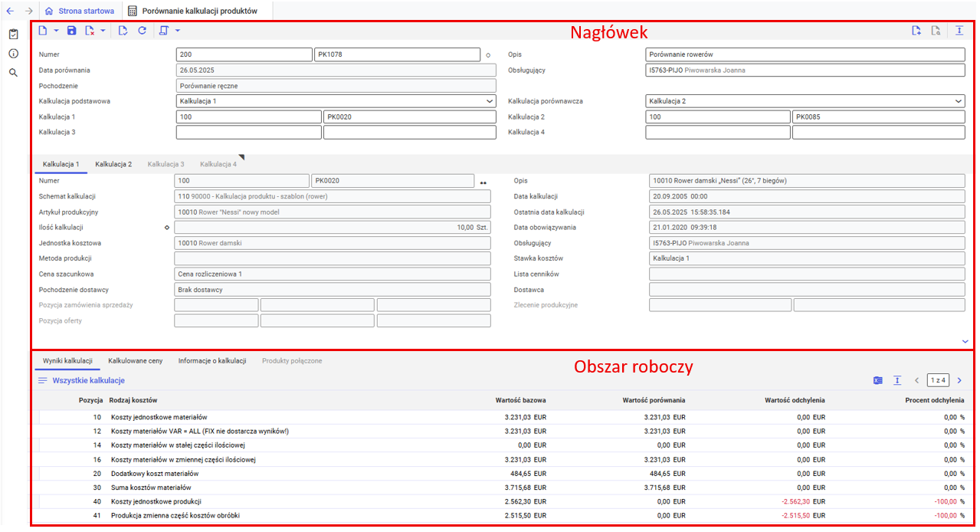The image size is (980, 532).
Task: Open the Produkty połączone tab
Action: 292,360
